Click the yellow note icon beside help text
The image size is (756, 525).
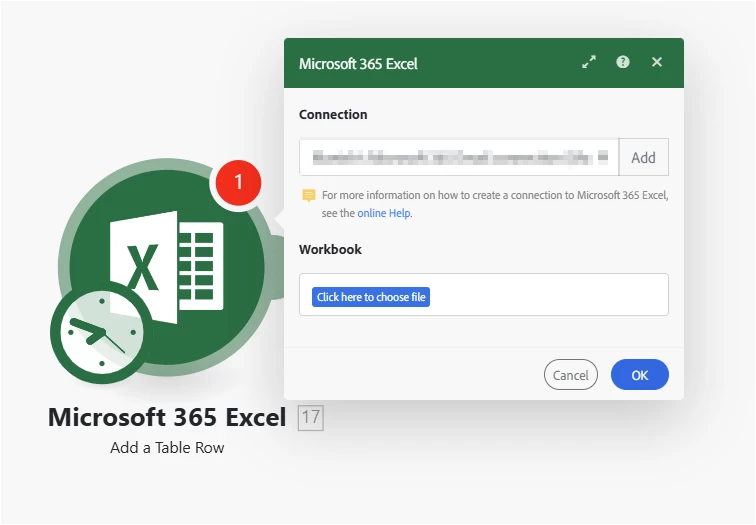[309, 195]
